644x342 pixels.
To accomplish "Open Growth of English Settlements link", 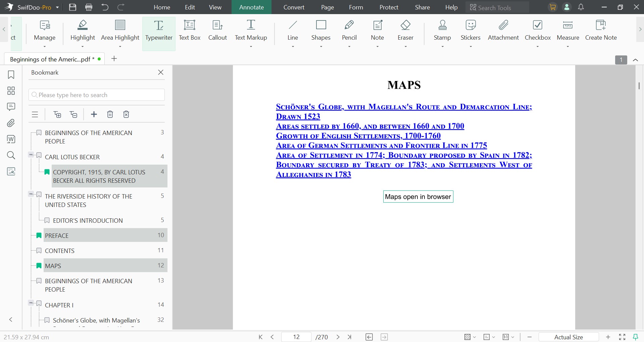I will [x=358, y=136].
